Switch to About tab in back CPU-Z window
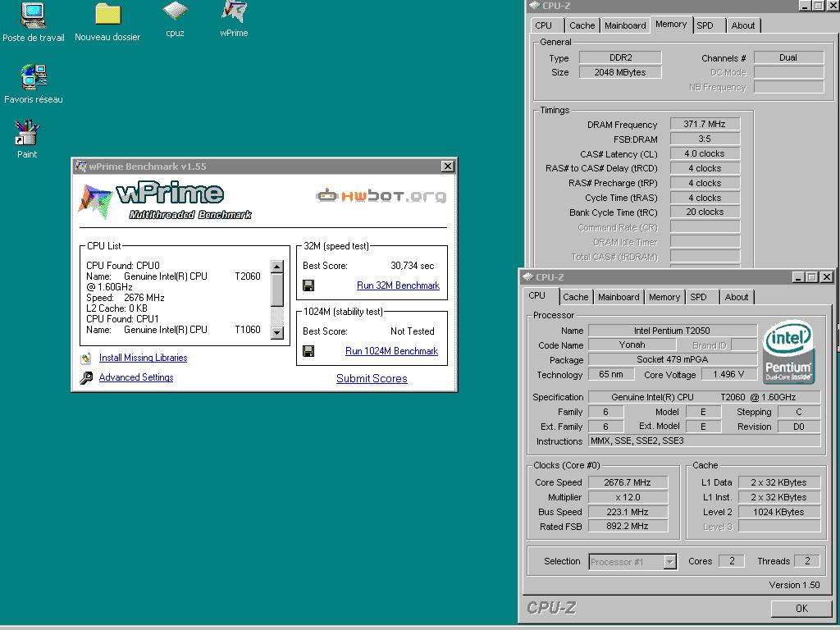 [743, 25]
